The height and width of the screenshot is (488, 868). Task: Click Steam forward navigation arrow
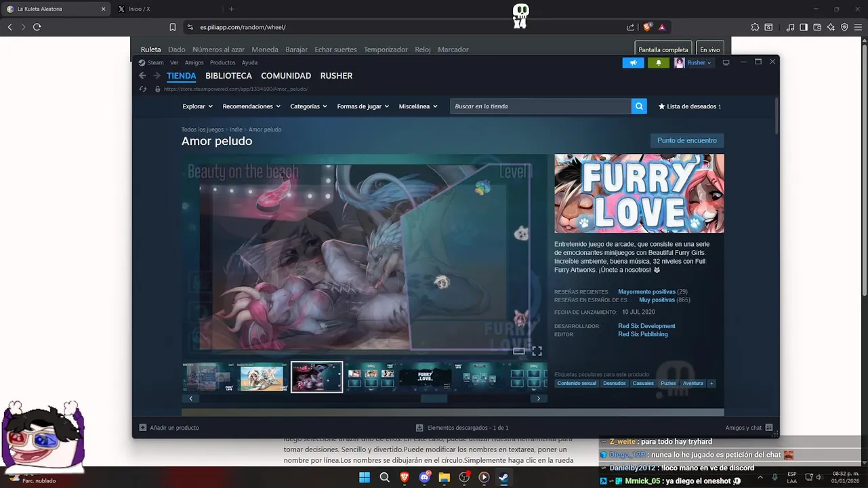pos(157,76)
